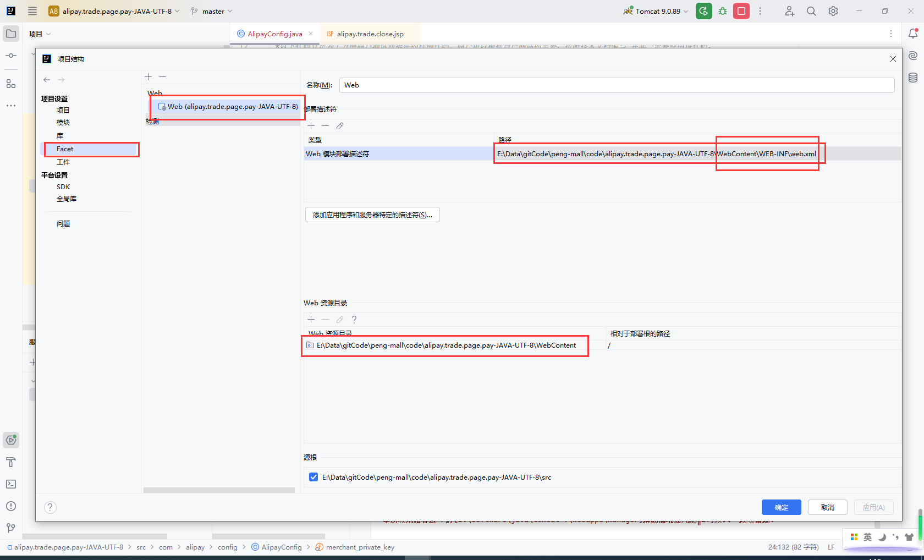
Task: Open the AI assistant spiral icon
Action: pyautogui.click(x=913, y=56)
